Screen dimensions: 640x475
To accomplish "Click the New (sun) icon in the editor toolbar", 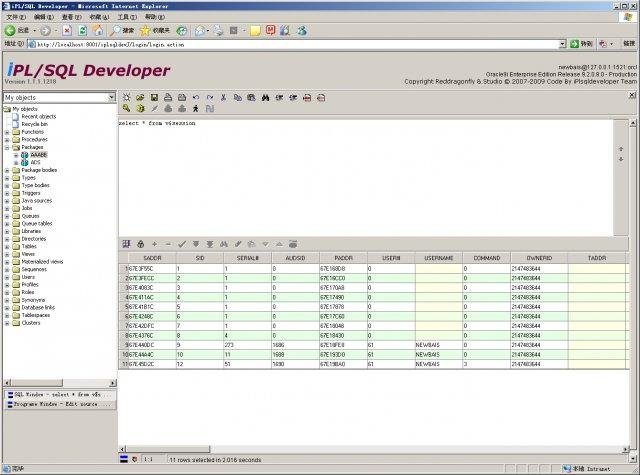I will pos(127,98).
